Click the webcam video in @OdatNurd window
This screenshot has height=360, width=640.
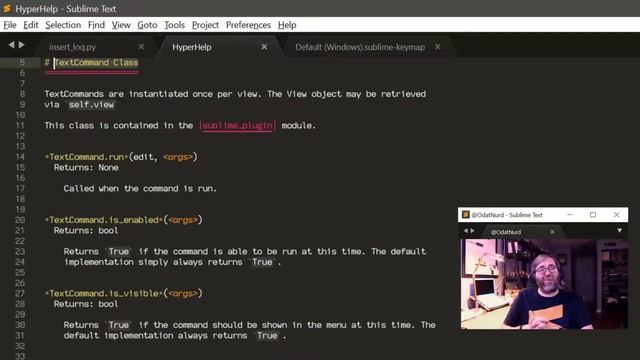tap(544, 284)
